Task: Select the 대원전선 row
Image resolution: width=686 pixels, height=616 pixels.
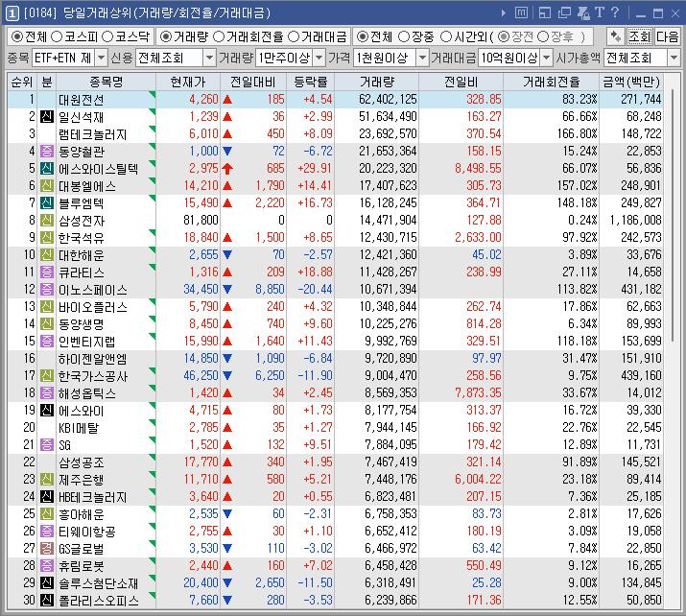Action: 335,100
